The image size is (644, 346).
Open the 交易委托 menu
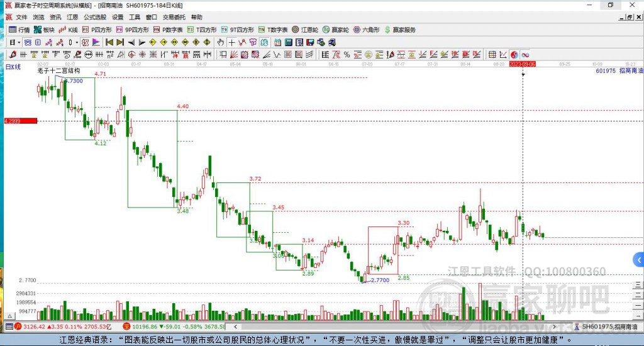tap(174, 17)
